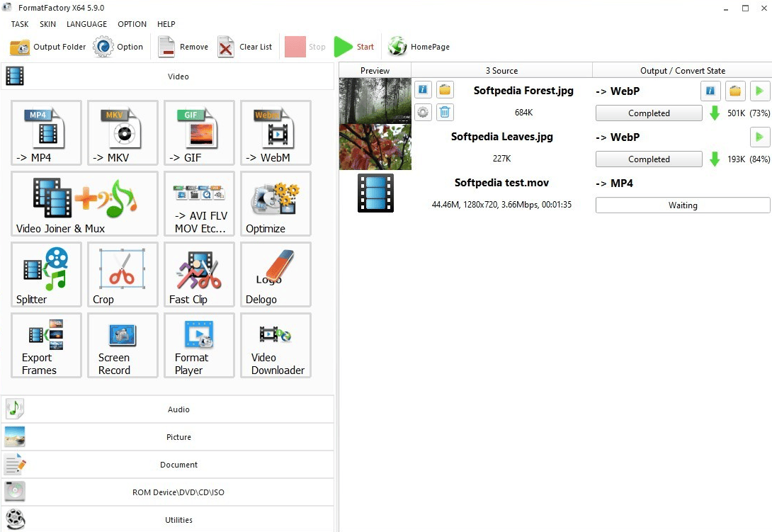Launch Format Player

[x=199, y=345]
